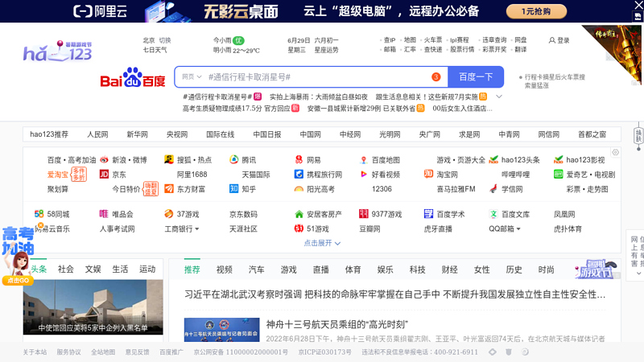Click the 百度一下 search button
The image size is (644, 362).
pyautogui.click(x=476, y=76)
